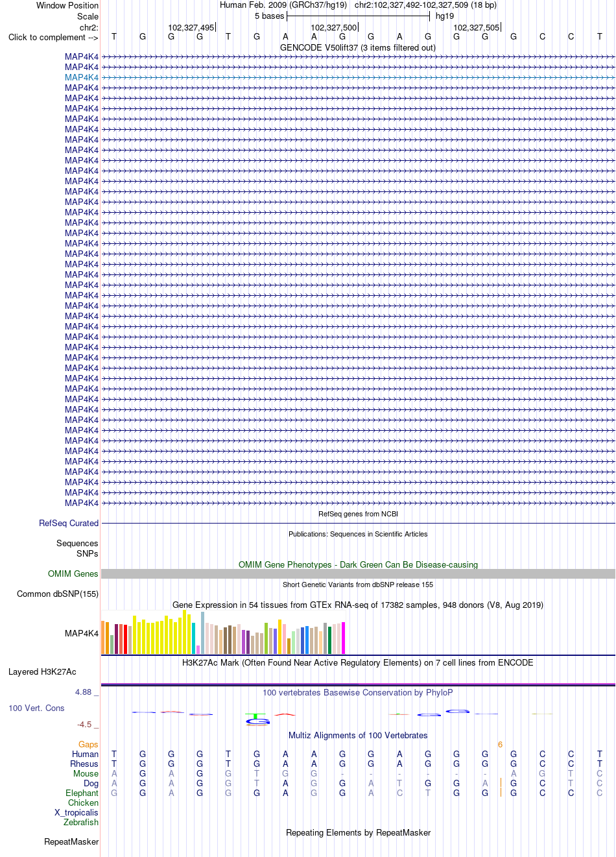Open 'Short Genetic Variants from dbSNP release 155'
The width and height of the screenshot is (616, 857).
pos(358,585)
